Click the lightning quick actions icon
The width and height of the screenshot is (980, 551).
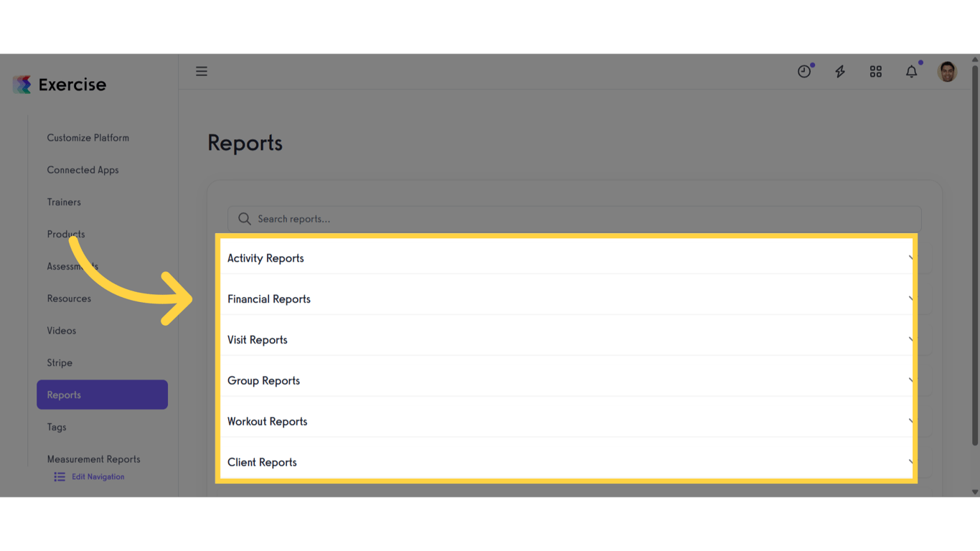839,71
